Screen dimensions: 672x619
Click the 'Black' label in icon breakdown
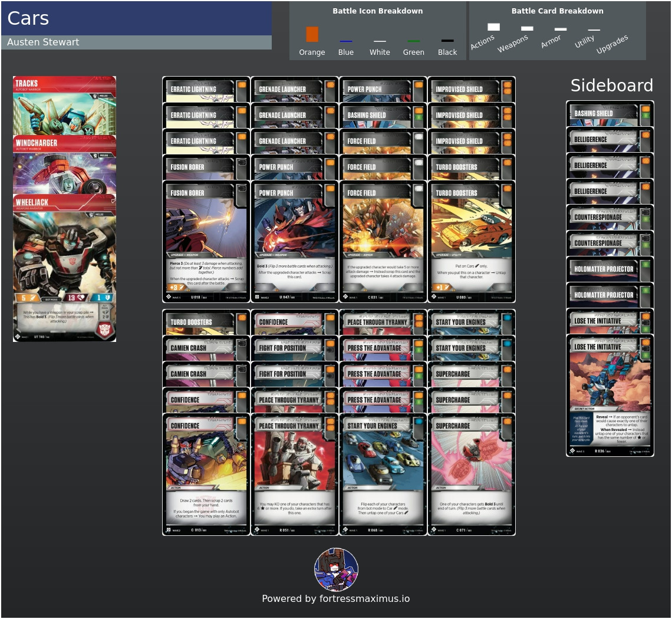point(447,52)
